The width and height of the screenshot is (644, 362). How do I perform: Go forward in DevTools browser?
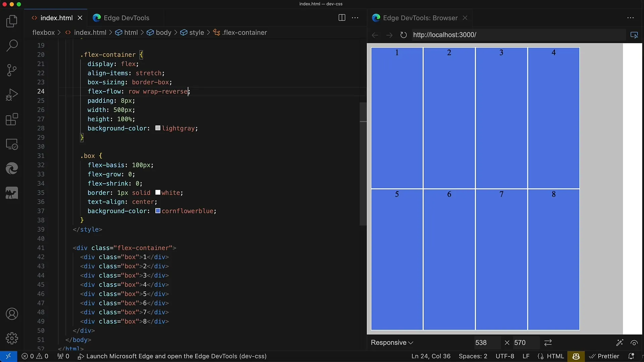click(x=389, y=35)
